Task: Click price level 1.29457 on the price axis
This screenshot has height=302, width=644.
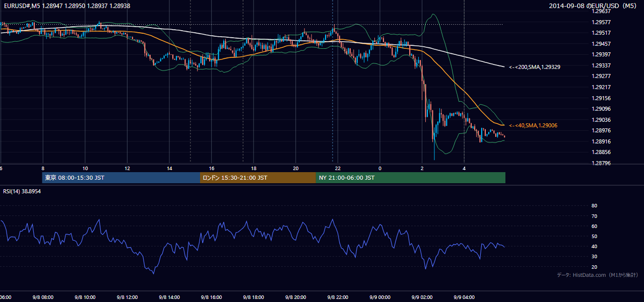Action: pyautogui.click(x=601, y=44)
